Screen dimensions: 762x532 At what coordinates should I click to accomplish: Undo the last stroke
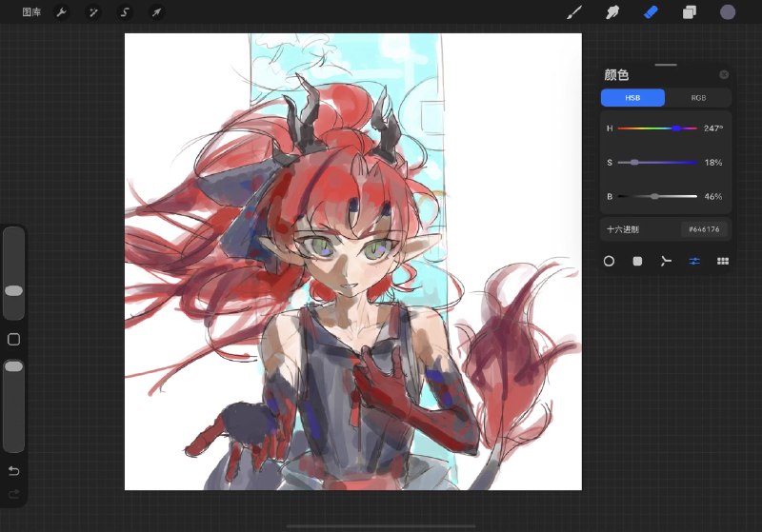click(x=13, y=470)
